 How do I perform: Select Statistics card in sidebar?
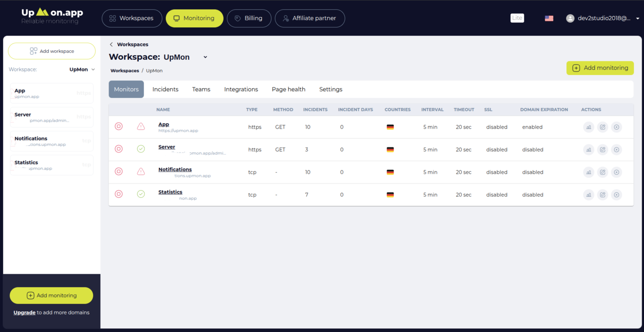click(52, 165)
